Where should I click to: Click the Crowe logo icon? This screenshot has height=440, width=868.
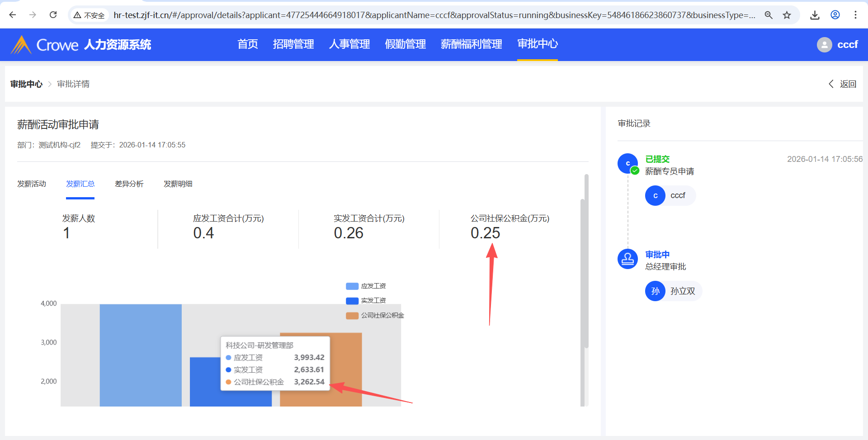pyautogui.click(x=21, y=45)
